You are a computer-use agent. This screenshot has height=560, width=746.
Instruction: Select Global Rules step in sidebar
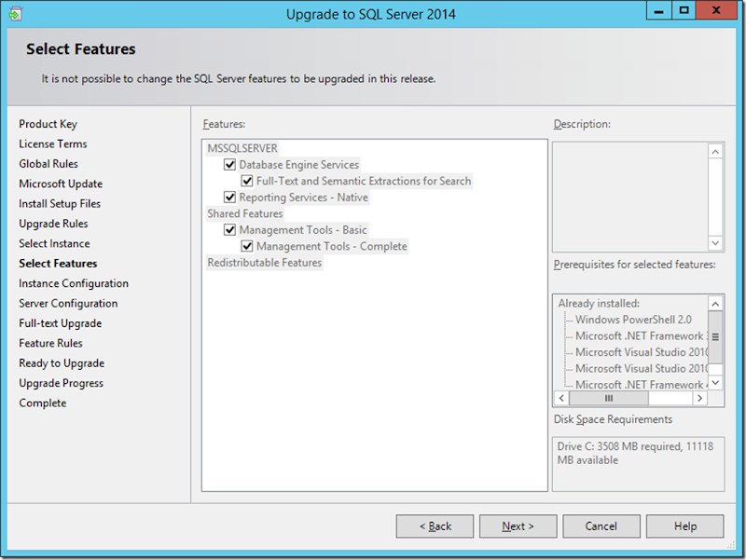48,164
